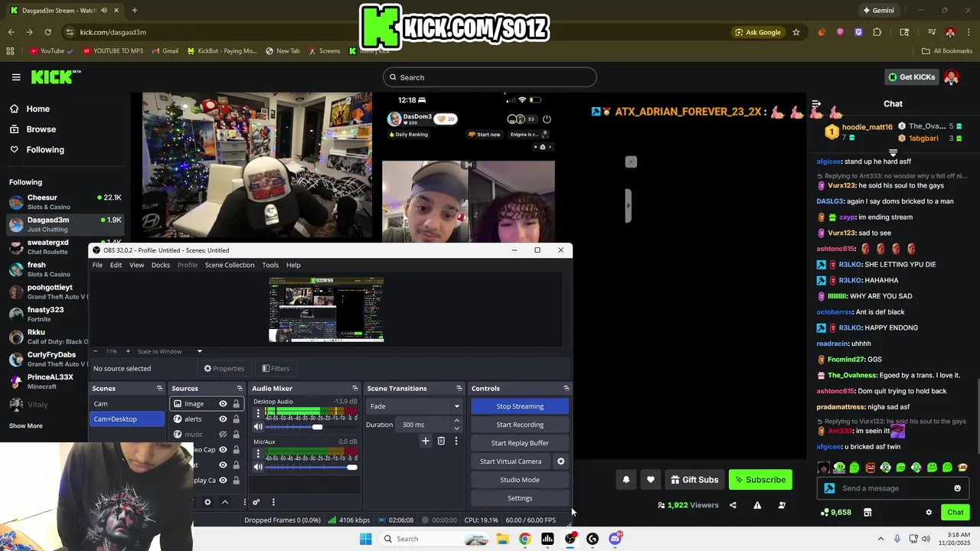980x551 pixels.
Task: Open Windows Start menu
Action: click(366, 539)
